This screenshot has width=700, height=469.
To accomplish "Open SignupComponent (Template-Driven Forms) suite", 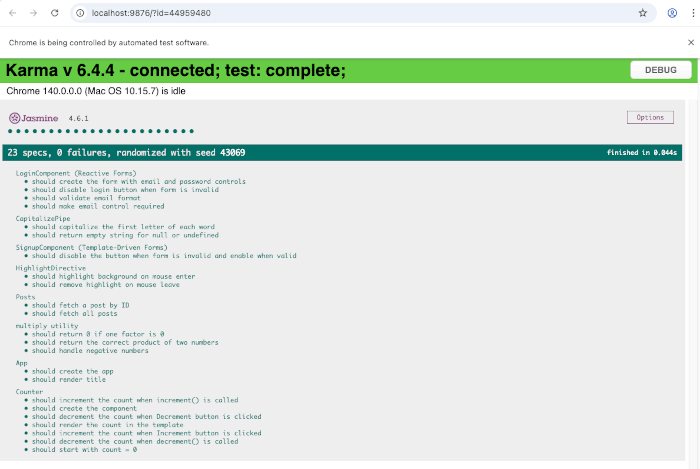I will click(x=92, y=247).
